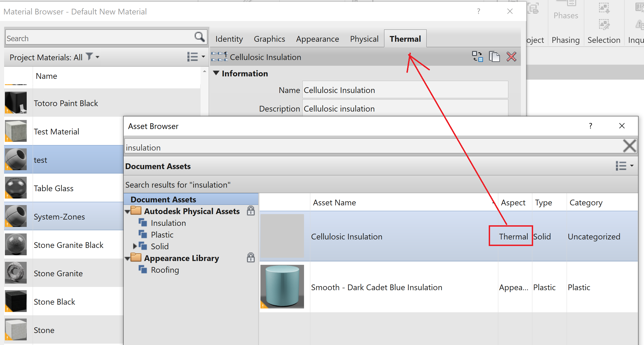Collapse Autodesk Physical Assets tree node
The width and height of the screenshot is (644, 345).
pyautogui.click(x=127, y=212)
